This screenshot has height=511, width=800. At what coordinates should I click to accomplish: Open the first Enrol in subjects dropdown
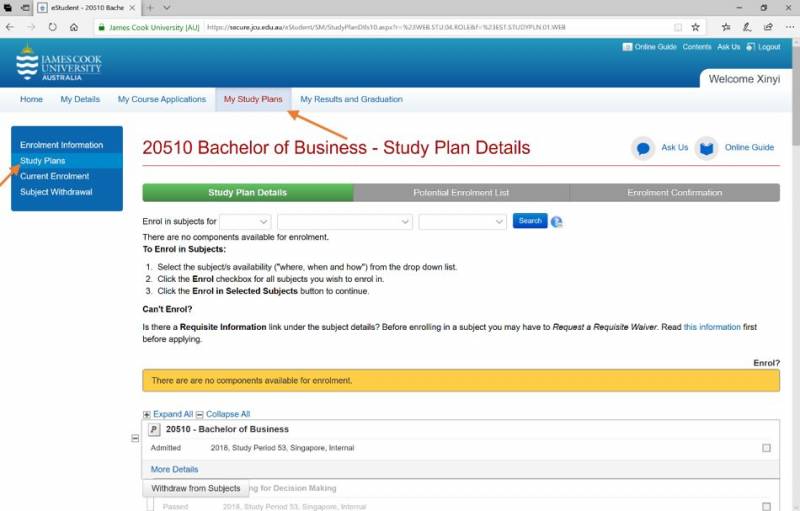point(245,221)
